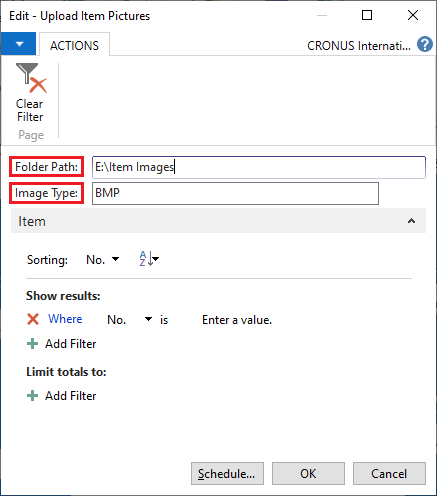
Task: Click the Where link in filter row
Action: click(65, 319)
